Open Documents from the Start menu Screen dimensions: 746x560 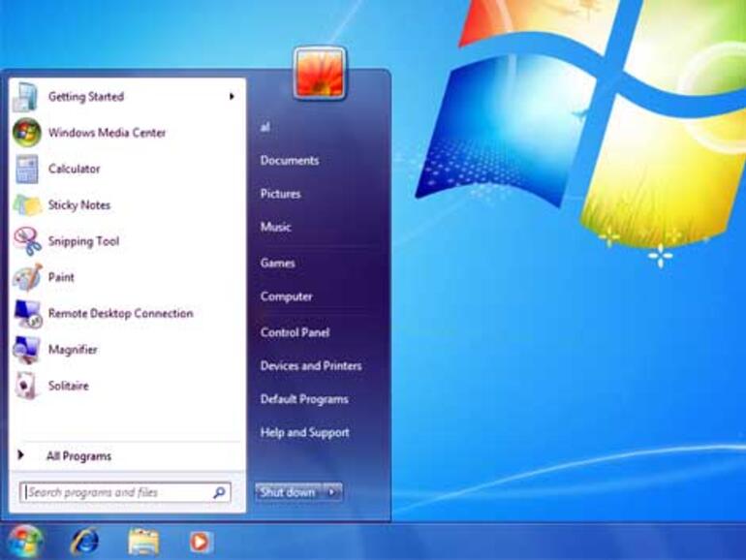pos(290,160)
